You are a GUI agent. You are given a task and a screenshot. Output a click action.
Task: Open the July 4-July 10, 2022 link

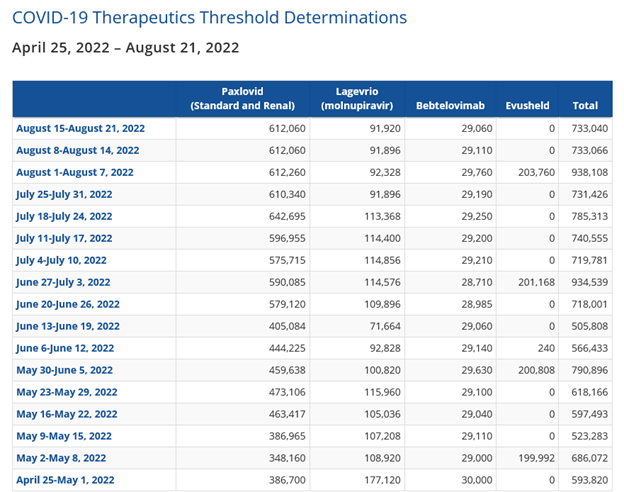pos(63,260)
